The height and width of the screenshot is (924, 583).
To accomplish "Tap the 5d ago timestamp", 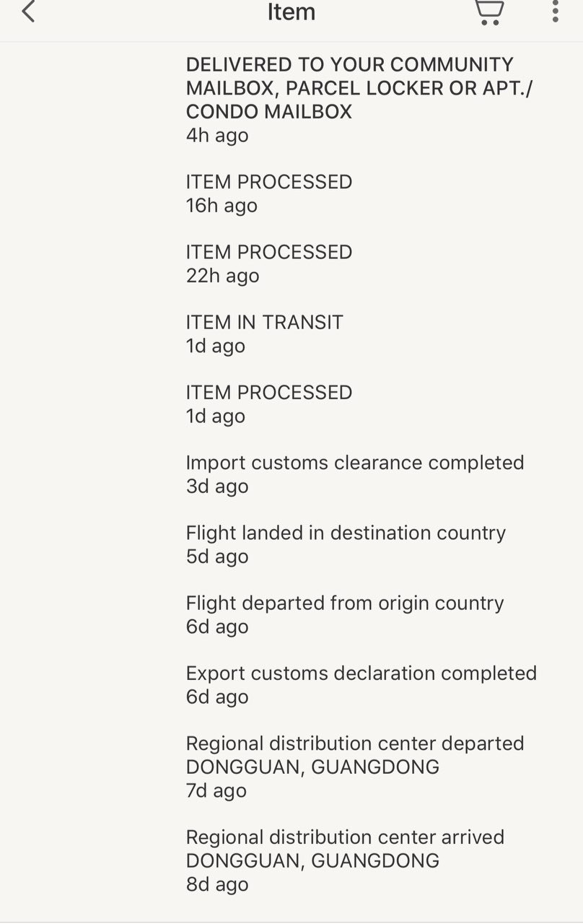I will [217, 557].
